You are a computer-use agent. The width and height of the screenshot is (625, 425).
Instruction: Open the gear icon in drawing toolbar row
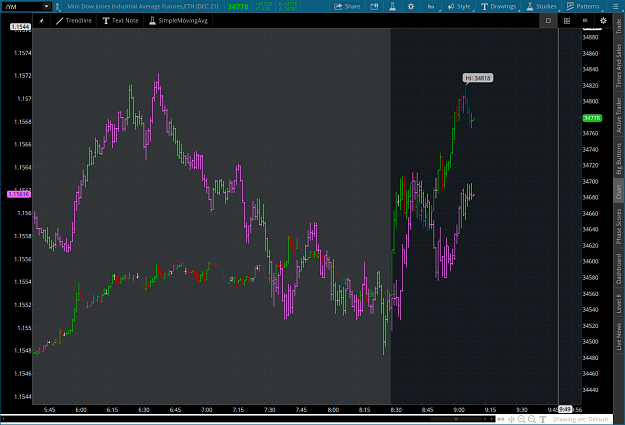(x=603, y=21)
